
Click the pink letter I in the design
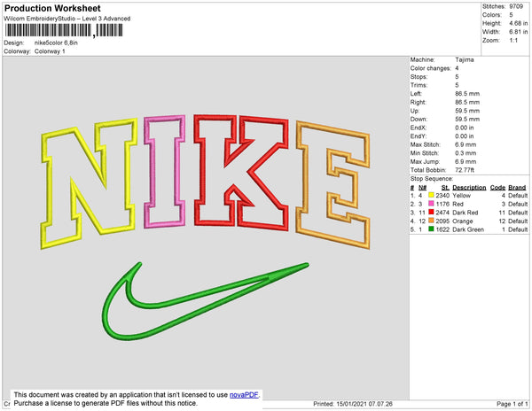165,172
